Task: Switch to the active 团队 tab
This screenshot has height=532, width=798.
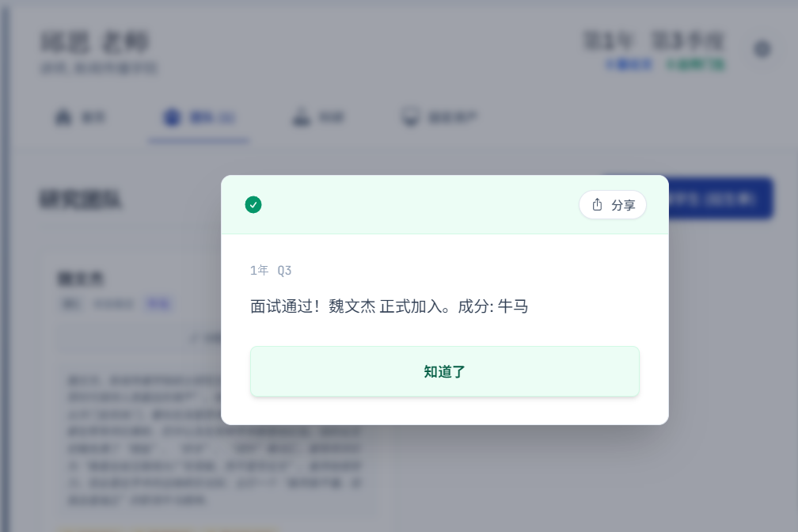Action: (199, 117)
